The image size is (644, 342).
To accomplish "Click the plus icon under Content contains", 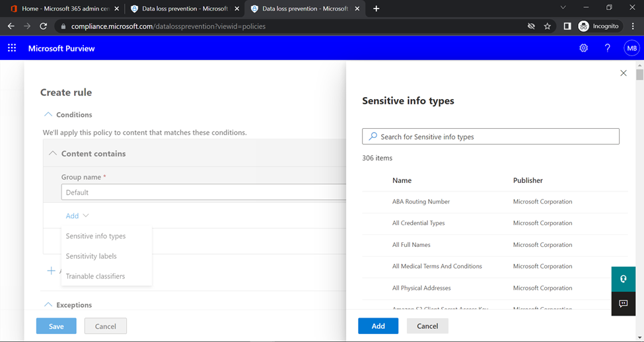I will (x=51, y=271).
